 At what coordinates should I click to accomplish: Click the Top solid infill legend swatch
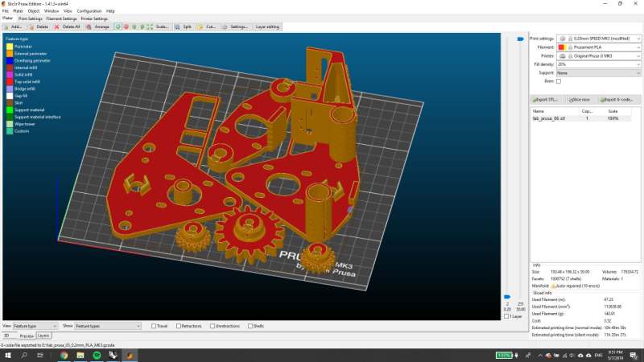pos(10,82)
